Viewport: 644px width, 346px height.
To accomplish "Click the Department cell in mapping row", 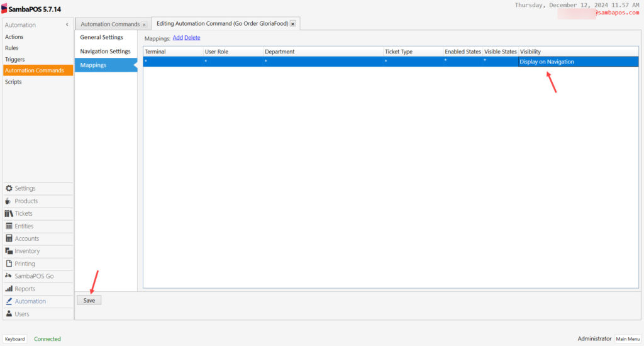I will [323, 62].
